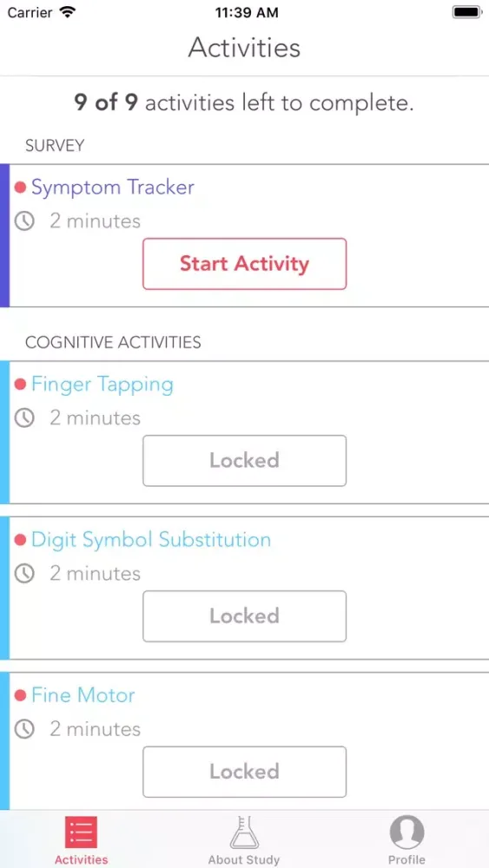Tap the Locked button under Fine Motor

click(x=244, y=772)
